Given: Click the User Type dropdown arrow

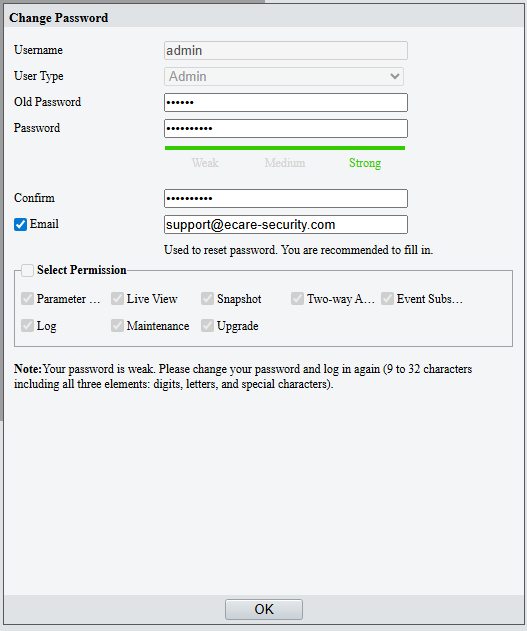Looking at the screenshot, I should [x=395, y=76].
